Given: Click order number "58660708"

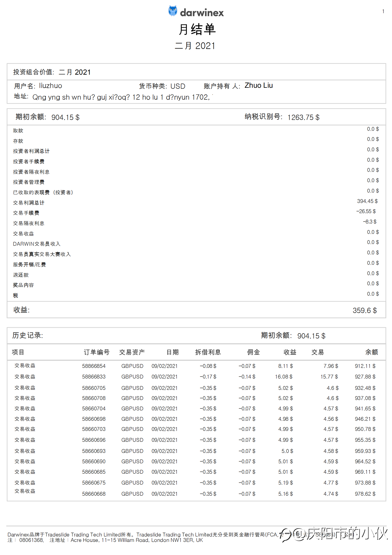Looking at the screenshot, I should [x=94, y=398].
